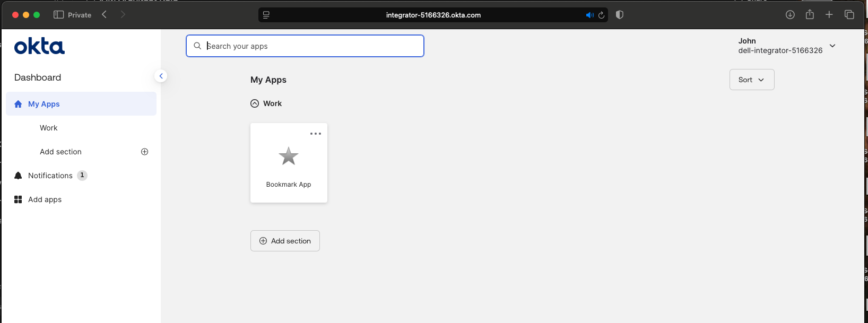Expand the John account menu
This screenshot has width=868, height=323.
click(x=832, y=46)
